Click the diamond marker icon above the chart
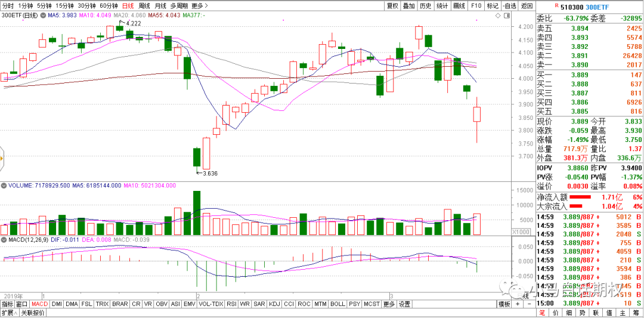The width and height of the screenshot is (644, 318). click(x=498, y=16)
